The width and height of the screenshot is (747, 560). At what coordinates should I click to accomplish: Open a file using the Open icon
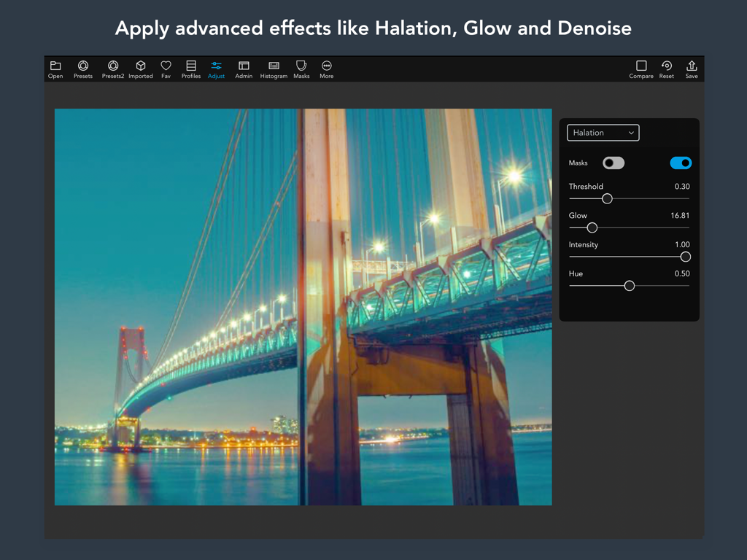point(55,69)
